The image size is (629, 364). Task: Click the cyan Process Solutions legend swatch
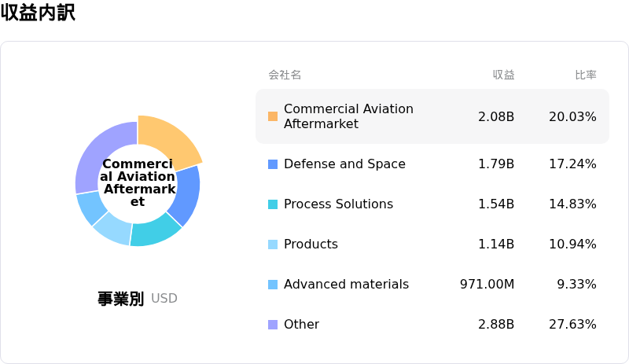coord(273,204)
